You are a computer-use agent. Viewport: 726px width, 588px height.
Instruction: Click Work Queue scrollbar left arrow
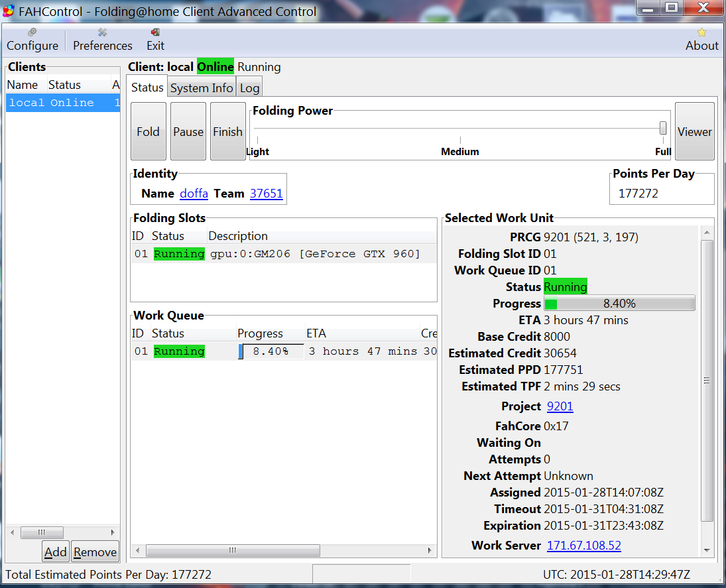(137, 550)
